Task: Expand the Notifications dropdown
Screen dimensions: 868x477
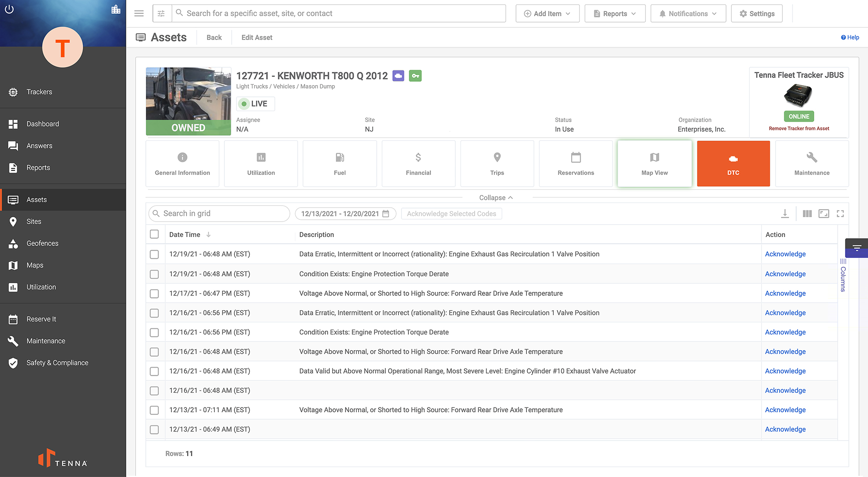Action: 688,13
